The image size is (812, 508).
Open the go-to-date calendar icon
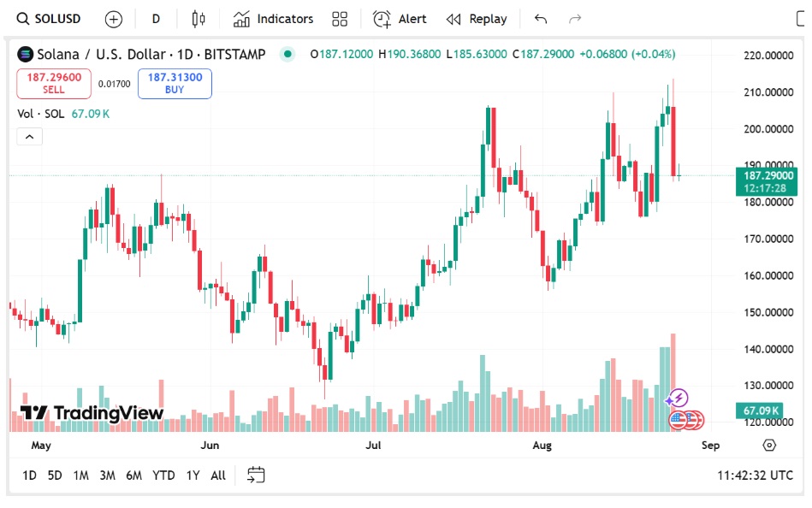pyautogui.click(x=256, y=475)
